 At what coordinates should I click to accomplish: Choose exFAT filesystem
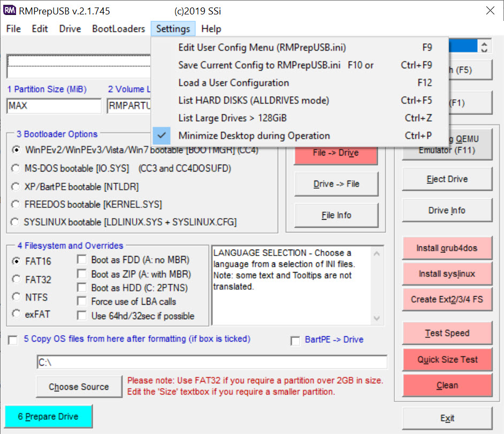tap(16, 314)
